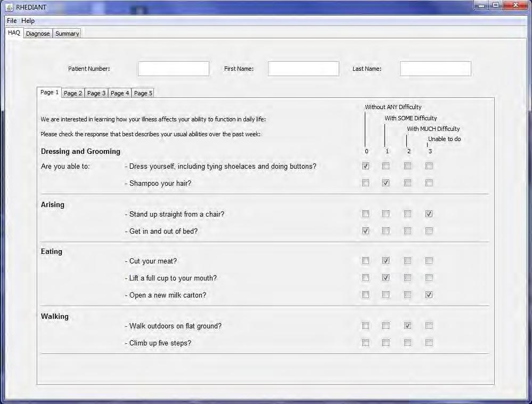This screenshot has width=532, height=404.
Task: Uncheck score 3 for Open a milk carton
Action: pos(429,294)
